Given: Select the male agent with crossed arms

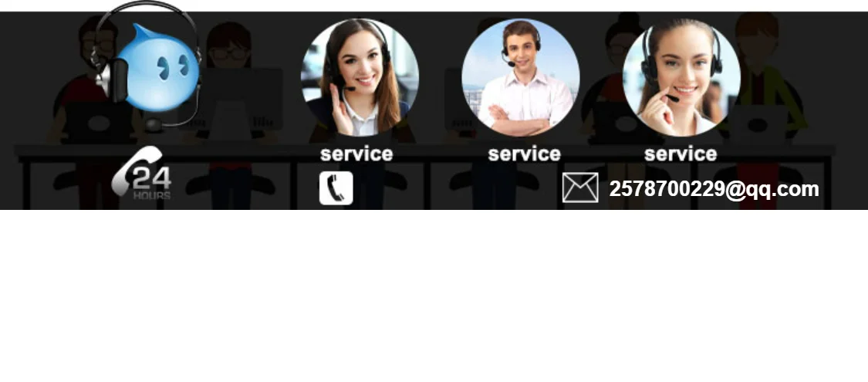Looking at the screenshot, I should coord(521,77).
